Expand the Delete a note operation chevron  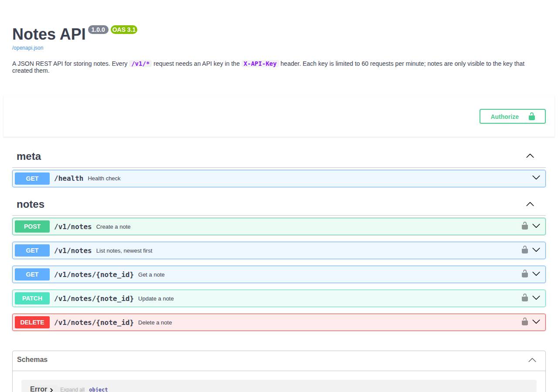click(536, 321)
